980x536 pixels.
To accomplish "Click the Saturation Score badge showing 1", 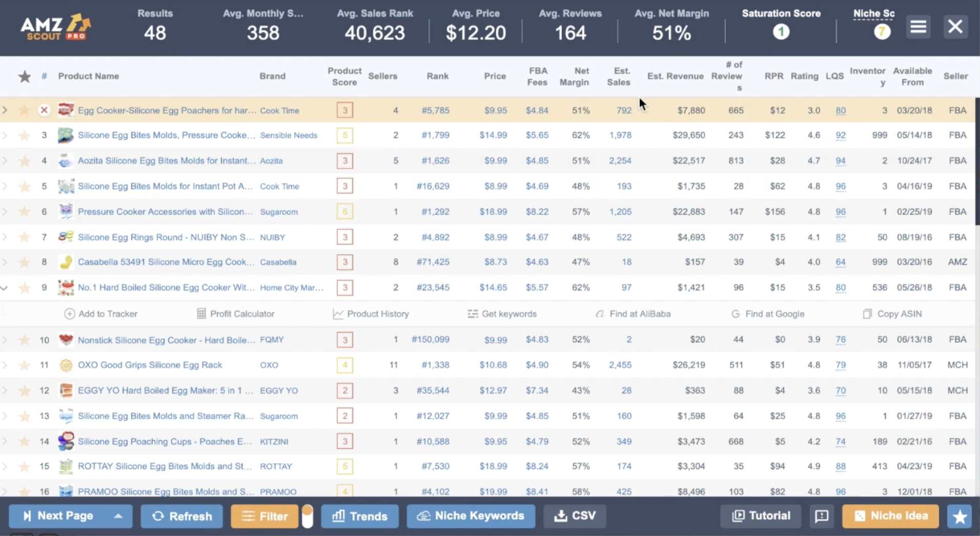I will [x=781, y=32].
